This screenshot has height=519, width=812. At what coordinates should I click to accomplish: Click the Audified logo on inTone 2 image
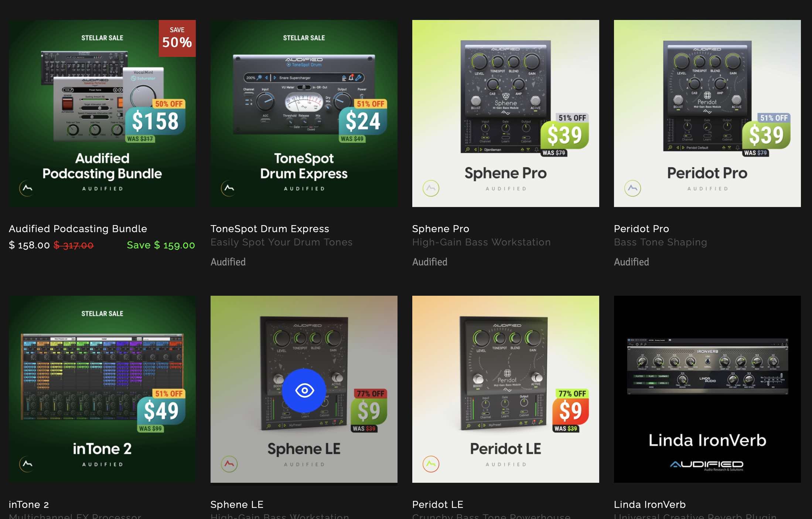pyautogui.click(x=27, y=464)
